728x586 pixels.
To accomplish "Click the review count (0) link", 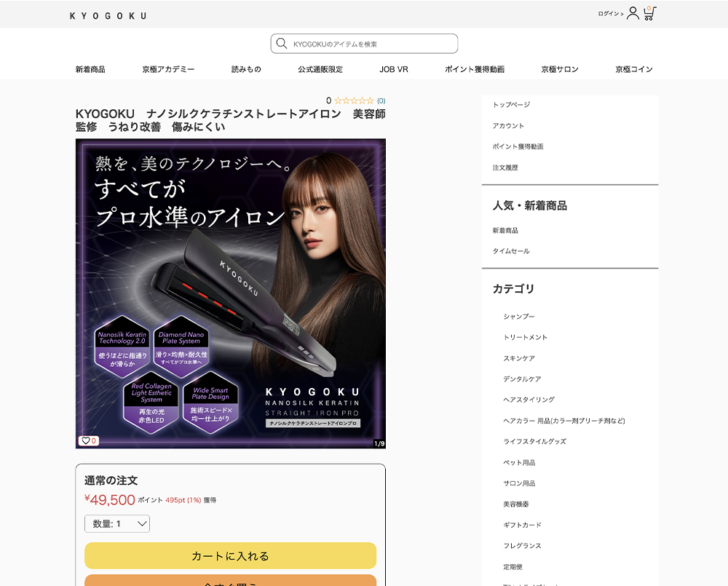I will click(x=381, y=100).
